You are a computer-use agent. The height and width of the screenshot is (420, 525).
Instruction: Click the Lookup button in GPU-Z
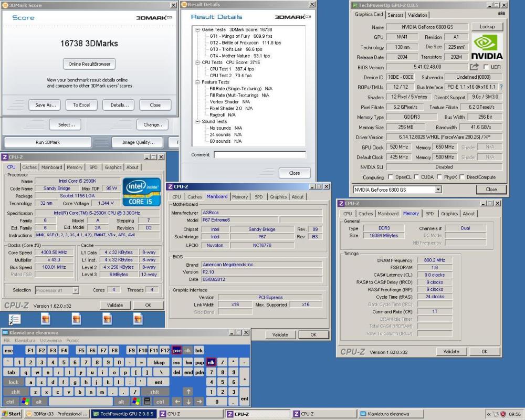(487, 27)
